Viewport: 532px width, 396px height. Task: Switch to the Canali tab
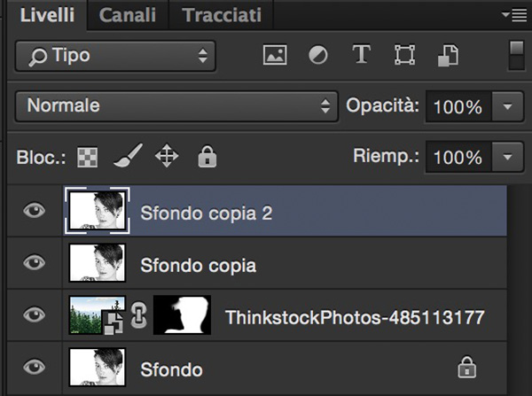point(128,15)
